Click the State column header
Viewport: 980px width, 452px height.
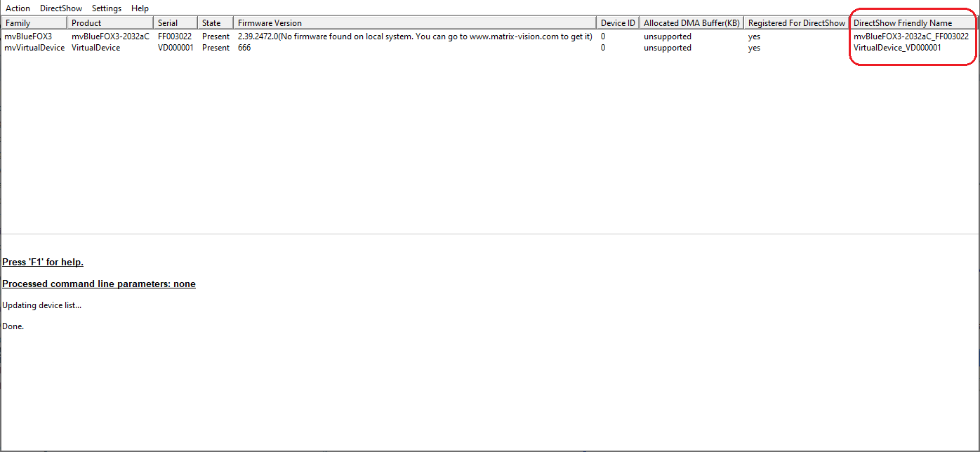pyautogui.click(x=215, y=23)
